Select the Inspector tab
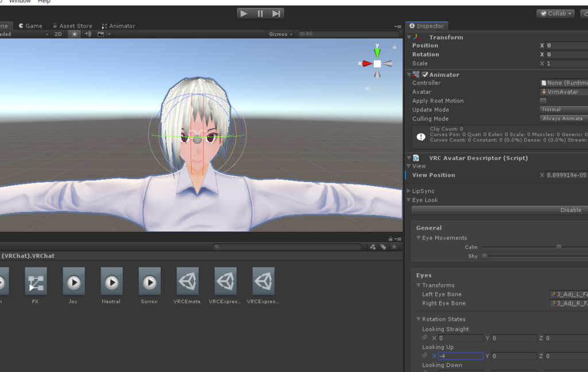 [427, 26]
